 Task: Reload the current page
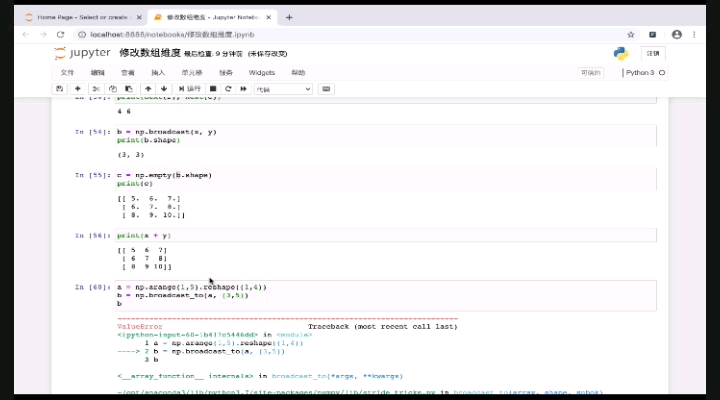[61, 34]
